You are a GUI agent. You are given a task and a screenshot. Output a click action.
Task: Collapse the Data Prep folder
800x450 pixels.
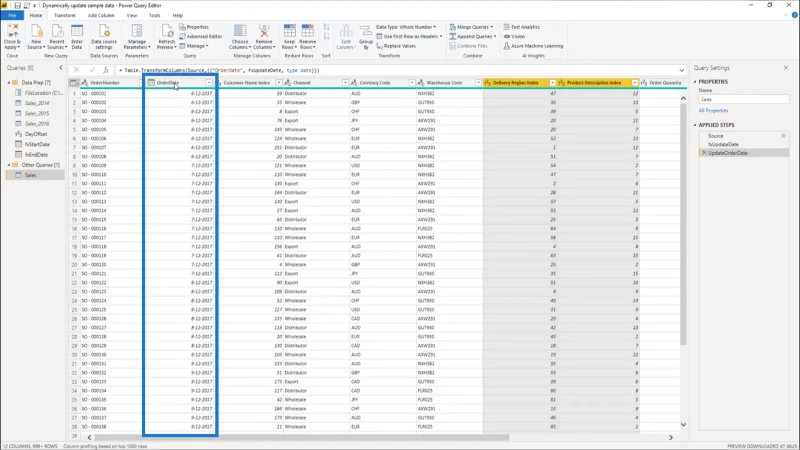[9, 83]
